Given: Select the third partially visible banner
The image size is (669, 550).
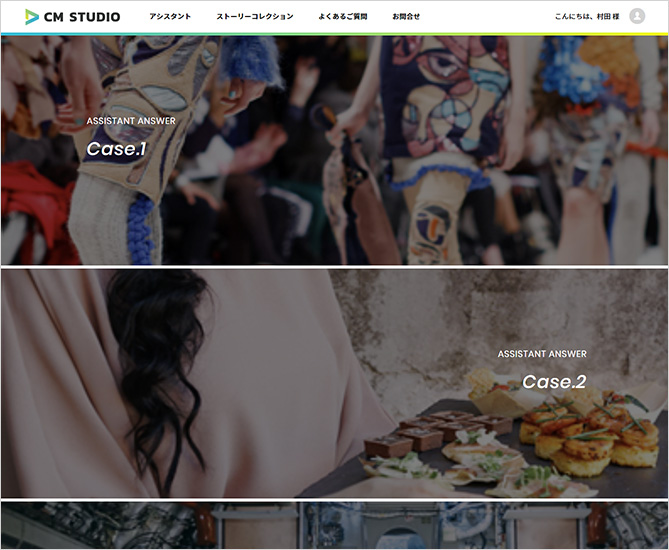Looking at the screenshot, I should pyautogui.click(x=334, y=525).
